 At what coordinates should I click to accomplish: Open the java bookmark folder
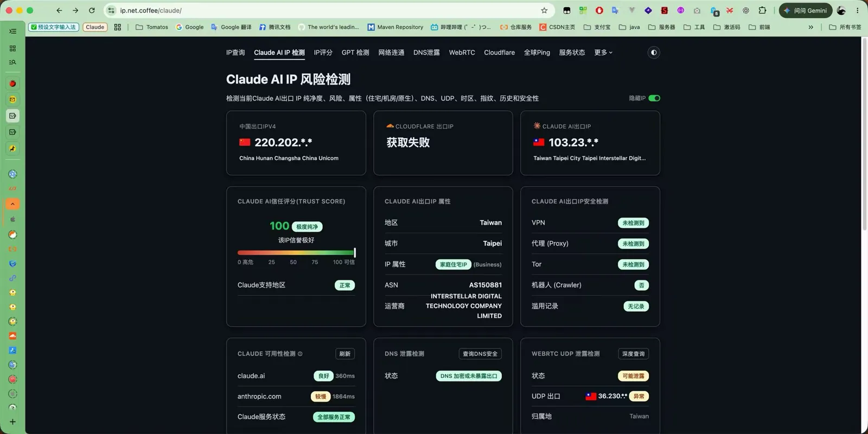[x=629, y=27]
